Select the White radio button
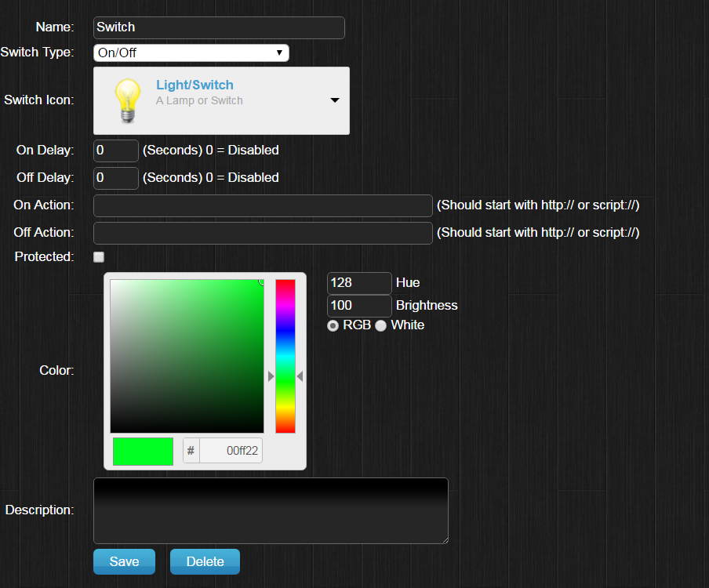 pyautogui.click(x=381, y=325)
